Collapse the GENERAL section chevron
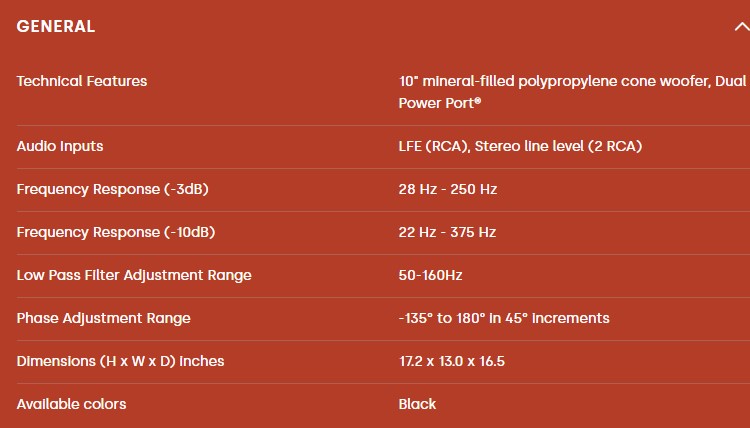750x428 pixels. tap(742, 27)
